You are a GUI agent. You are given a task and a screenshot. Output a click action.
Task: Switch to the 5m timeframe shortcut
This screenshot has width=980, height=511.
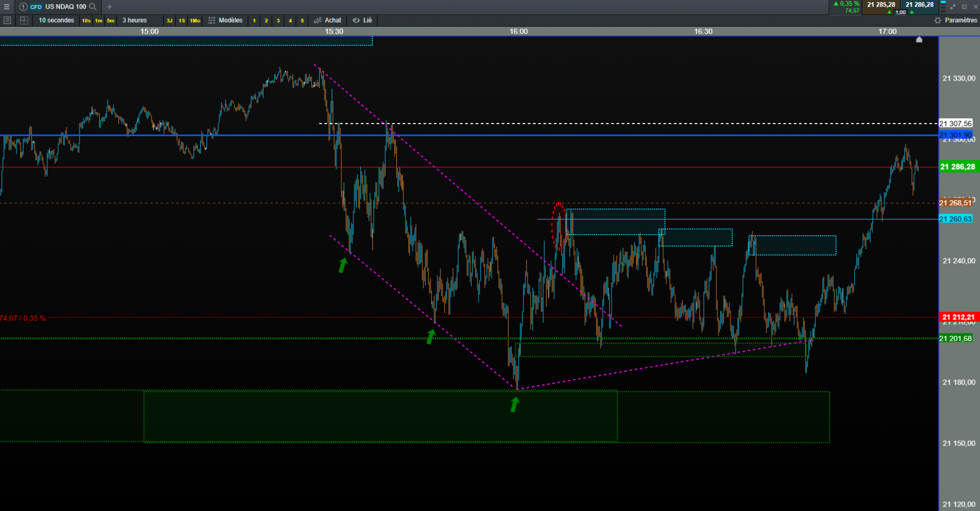tap(111, 21)
